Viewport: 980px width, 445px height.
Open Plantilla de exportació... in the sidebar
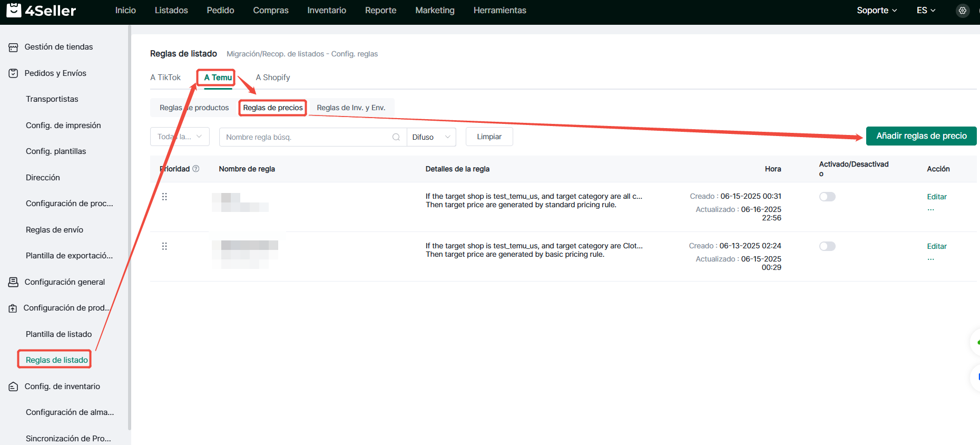pos(70,256)
